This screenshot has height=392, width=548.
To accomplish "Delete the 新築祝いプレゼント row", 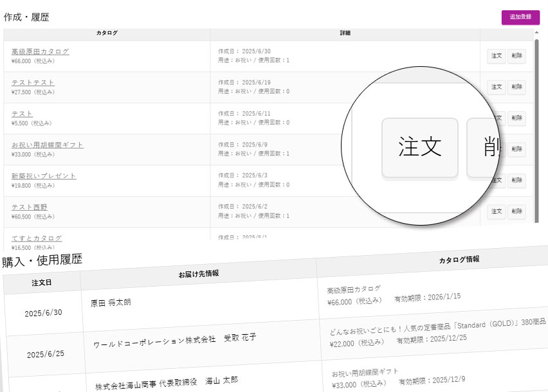I will point(516,180).
